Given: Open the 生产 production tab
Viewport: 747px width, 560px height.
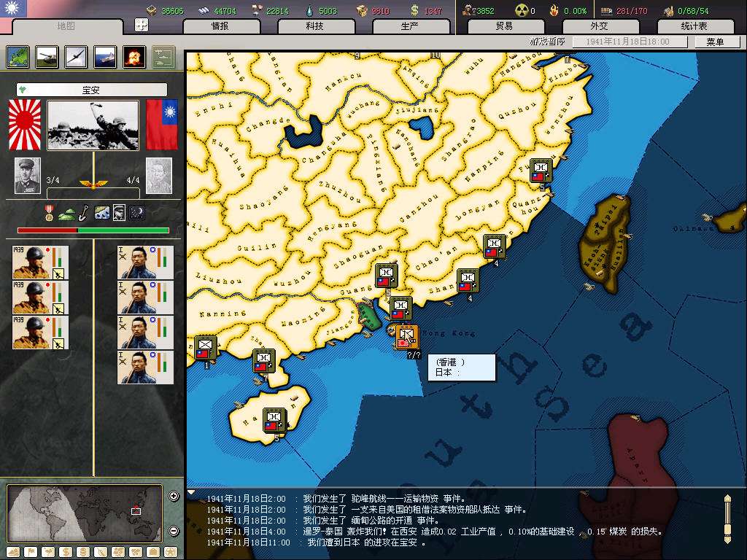Looking at the screenshot, I should (x=410, y=26).
